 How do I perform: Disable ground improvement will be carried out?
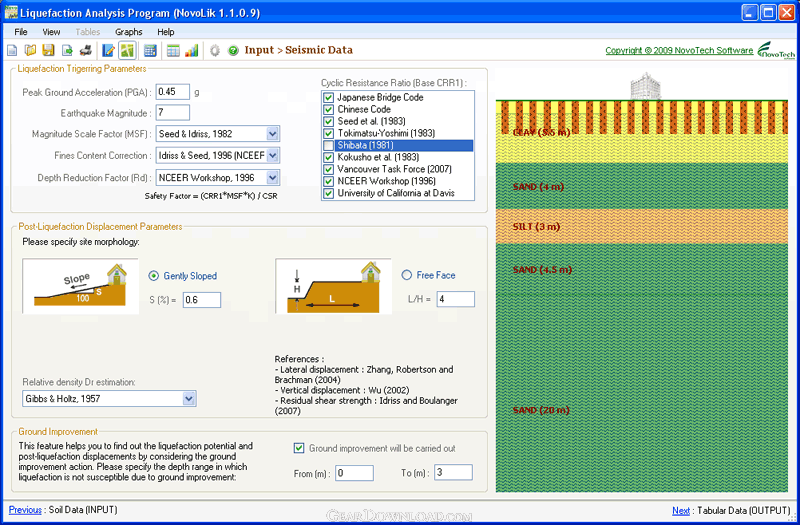click(299, 448)
